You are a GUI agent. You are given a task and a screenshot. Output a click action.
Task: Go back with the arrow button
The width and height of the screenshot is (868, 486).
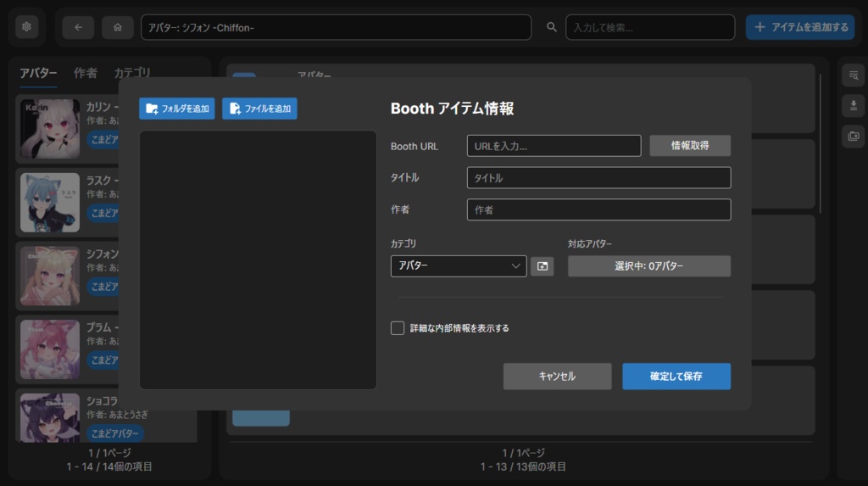(x=78, y=27)
